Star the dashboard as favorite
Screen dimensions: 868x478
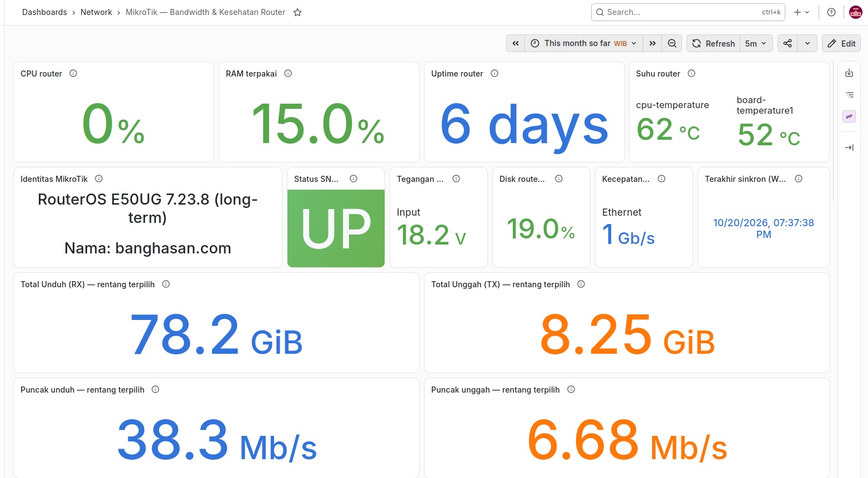pyautogui.click(x=297, y=12)
